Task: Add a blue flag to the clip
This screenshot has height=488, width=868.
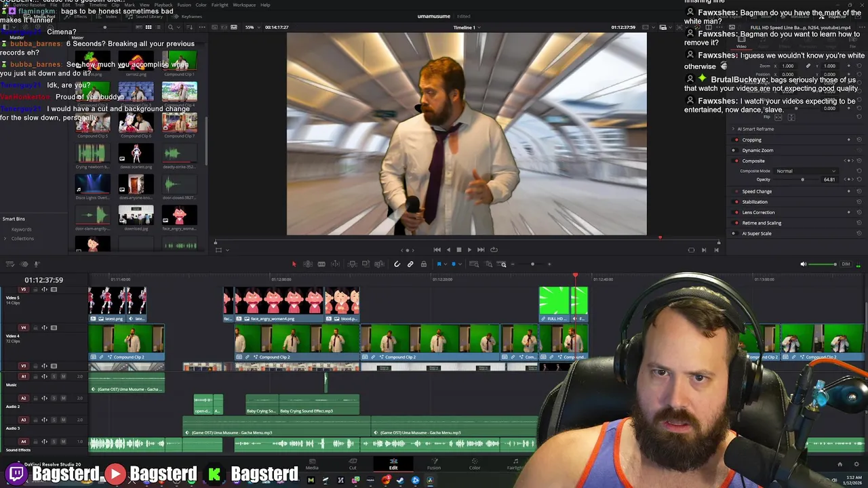Action: pos(439,264)
